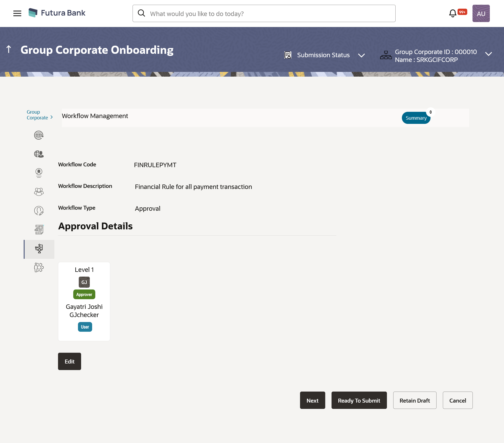
Task: Open the user profile sidebar icon
Action: click(39, 173)
